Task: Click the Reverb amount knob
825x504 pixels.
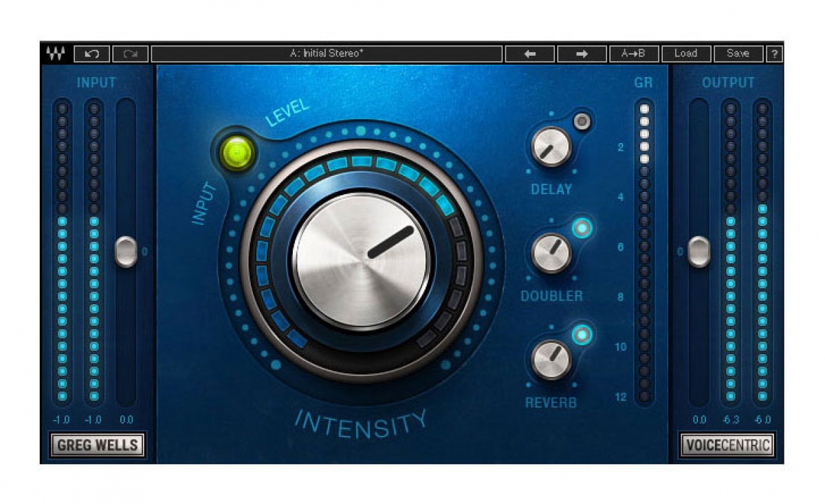Action: [x=551, y=360]
